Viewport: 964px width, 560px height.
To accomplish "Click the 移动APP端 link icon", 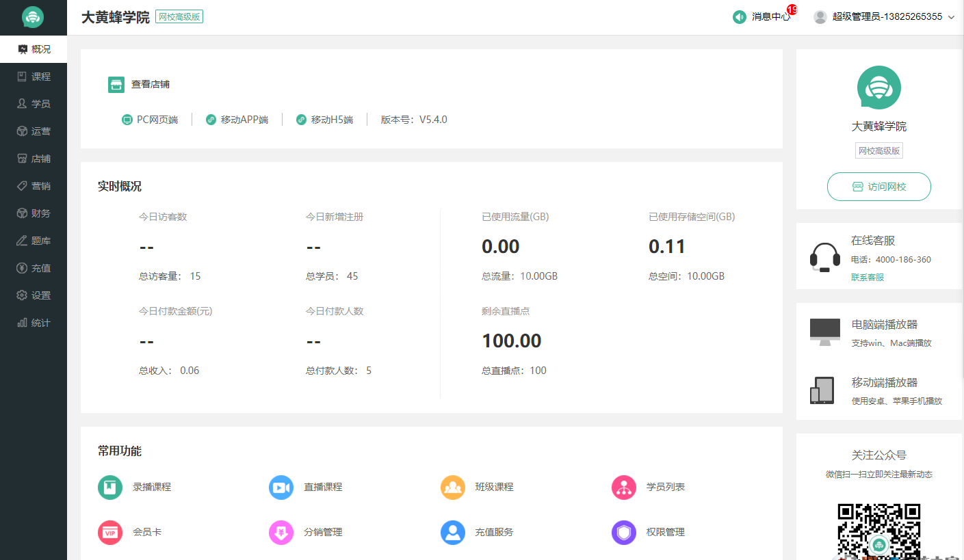I will click(211, 120).
